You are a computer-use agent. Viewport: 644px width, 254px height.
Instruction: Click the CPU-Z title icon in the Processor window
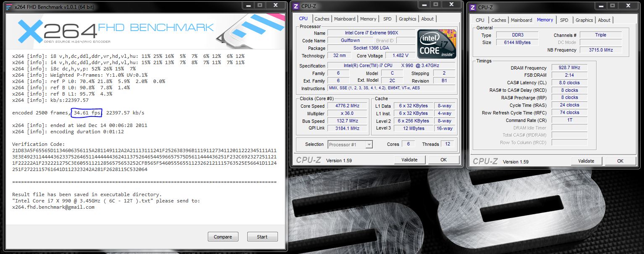296,6
